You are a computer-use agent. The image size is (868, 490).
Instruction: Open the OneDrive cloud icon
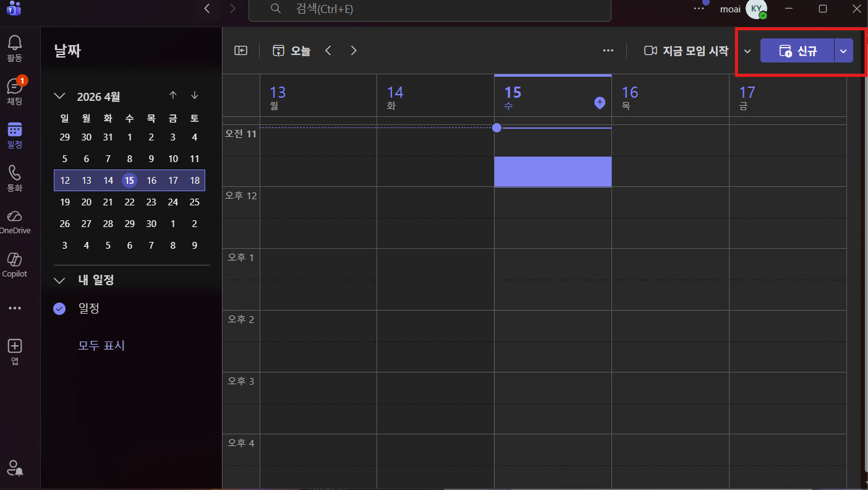pos(15,216)
